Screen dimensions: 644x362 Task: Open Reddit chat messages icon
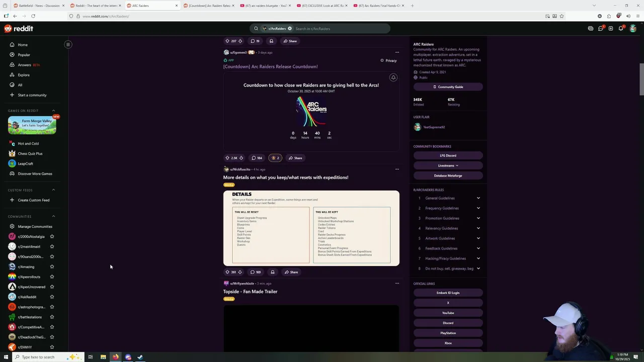[x=601, y=29]
